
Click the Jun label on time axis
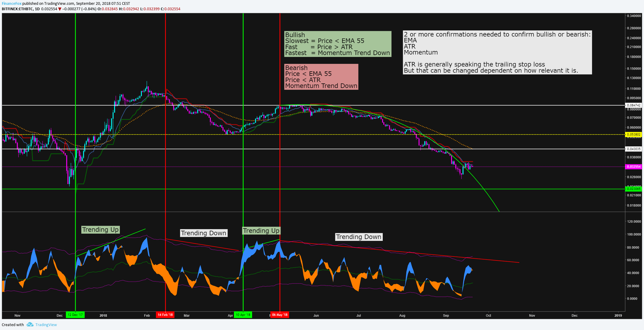(316, 316)
